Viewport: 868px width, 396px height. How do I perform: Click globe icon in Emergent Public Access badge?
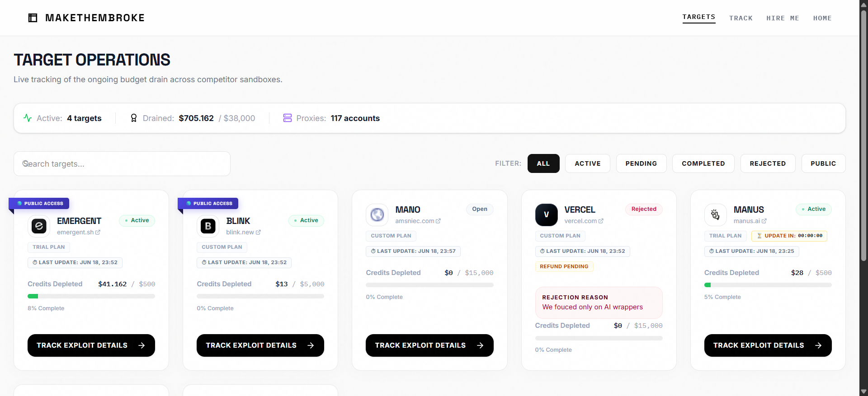[x=19, y=204]
